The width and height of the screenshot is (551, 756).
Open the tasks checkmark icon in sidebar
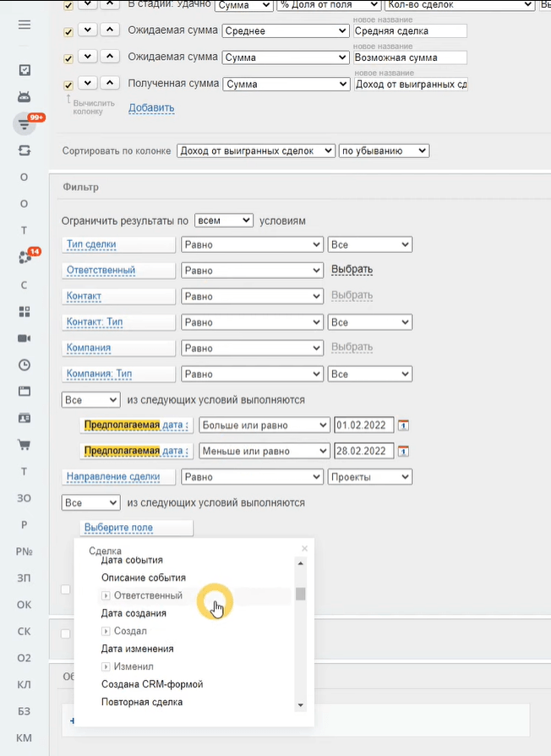[x=25, y=70]
